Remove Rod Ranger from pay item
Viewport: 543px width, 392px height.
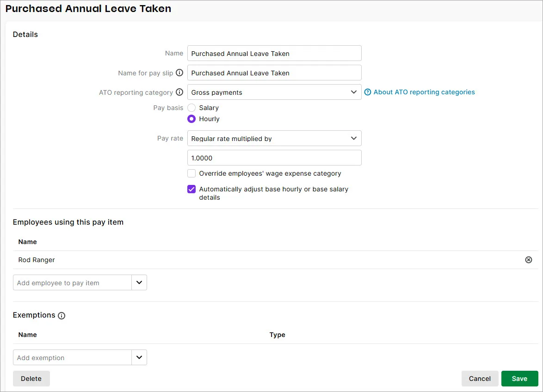pyautogui.click(x=529, y=260)
